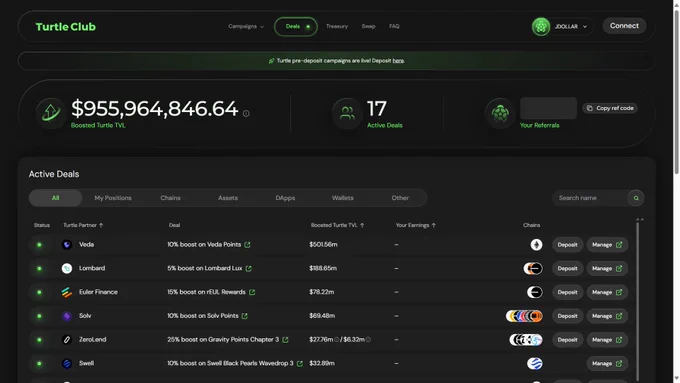Click Manage for Veda
Screen dimensions: 680x383
pos(607,245)
